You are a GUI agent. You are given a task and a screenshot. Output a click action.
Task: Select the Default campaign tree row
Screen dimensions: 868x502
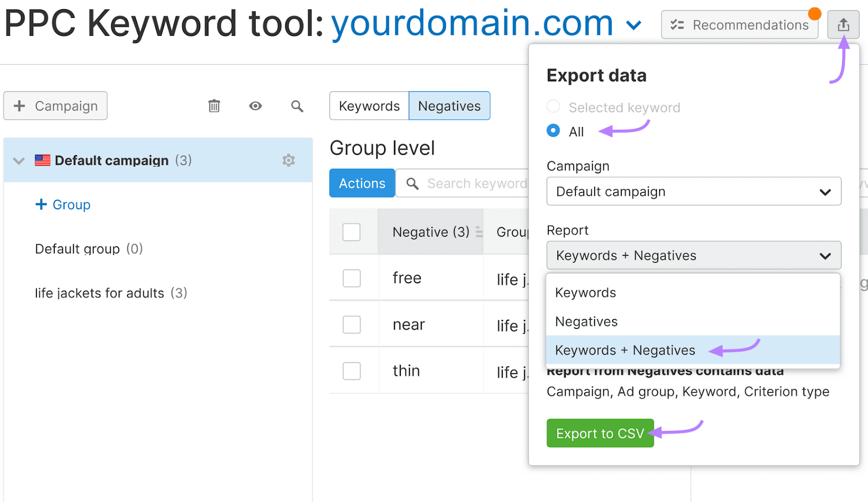pos(158,160)
